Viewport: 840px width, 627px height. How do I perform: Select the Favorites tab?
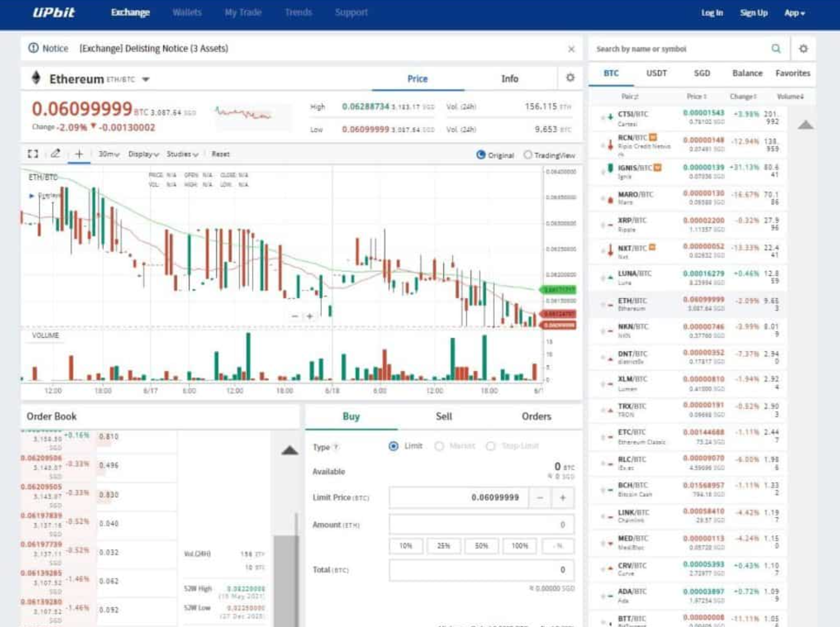(793, 73)
